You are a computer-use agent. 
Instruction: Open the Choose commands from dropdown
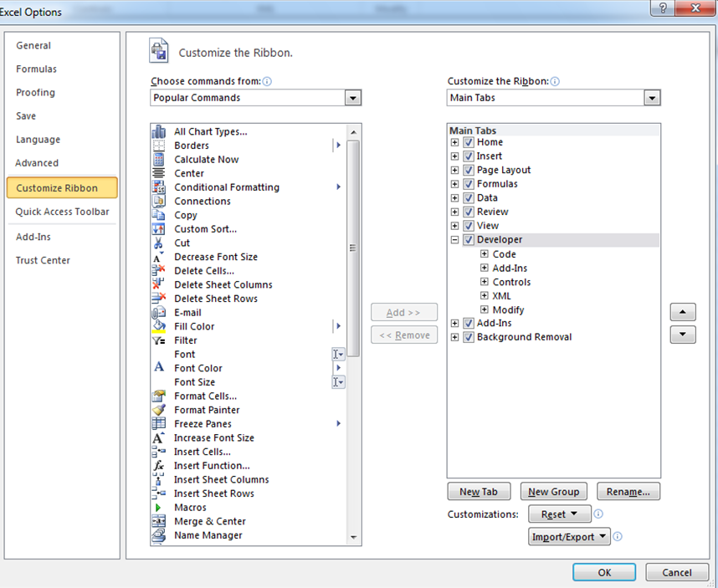pyautogui.click(x=352, y=98)
